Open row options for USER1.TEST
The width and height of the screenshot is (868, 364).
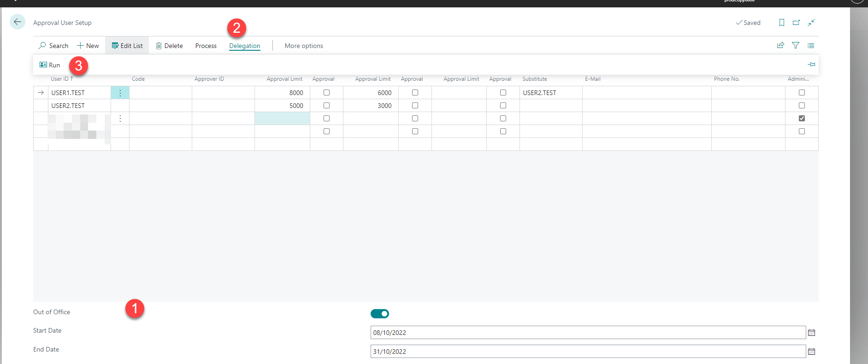click(120, 93)
